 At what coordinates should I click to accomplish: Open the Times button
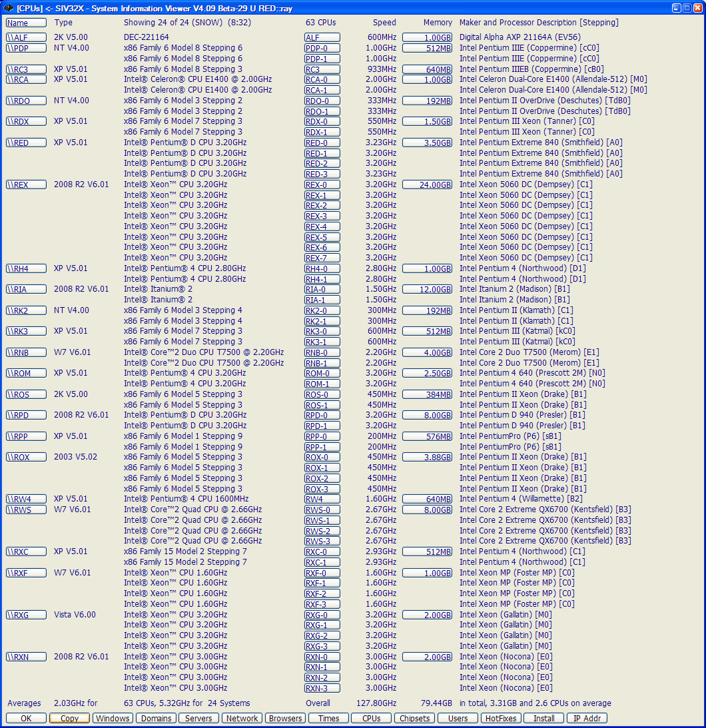pyautogui.click(x=328, y=718)
